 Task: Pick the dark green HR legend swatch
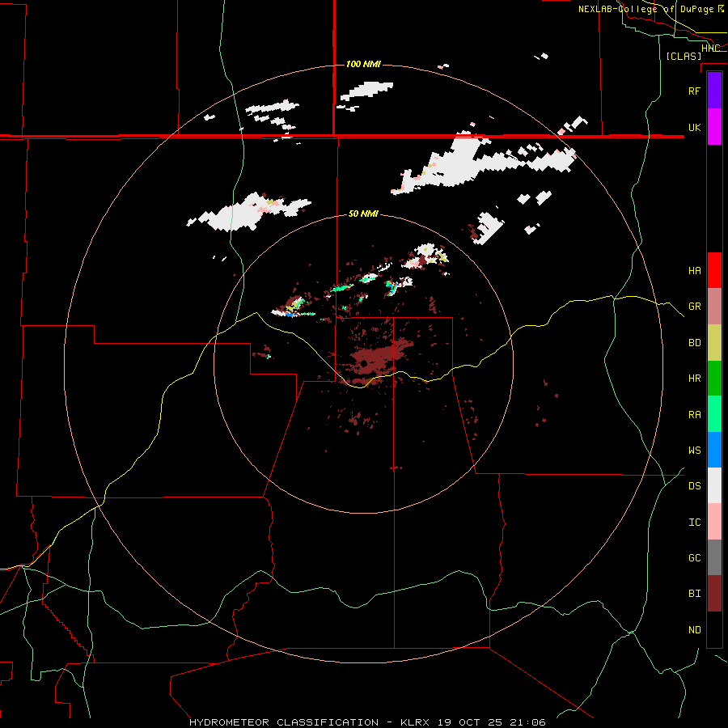tap(714, 379)
